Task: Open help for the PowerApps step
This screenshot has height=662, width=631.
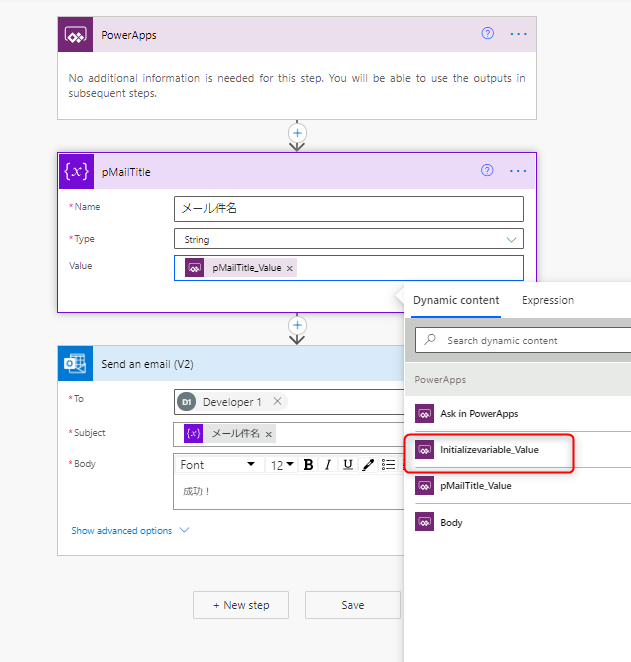Action: click(x=487, y=33)
